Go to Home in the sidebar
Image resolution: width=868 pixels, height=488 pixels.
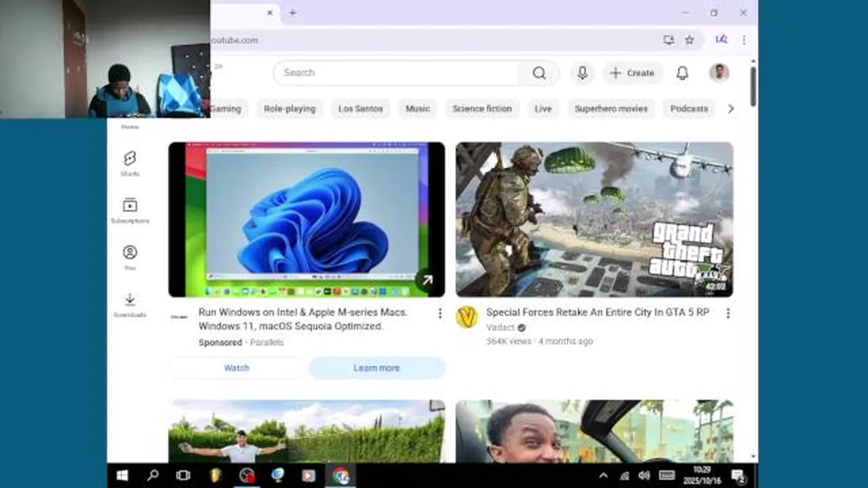(130, 127)
